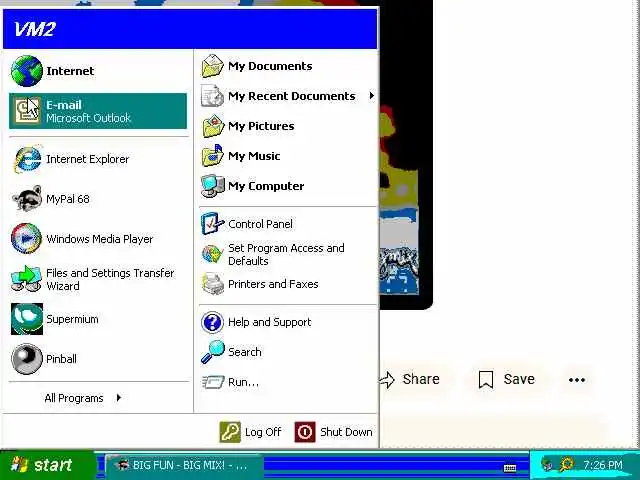Click the Save bookmark icon on webpage
Viewport: 640px width, 480px height.
pyautogui.click(x=486, y=380)
